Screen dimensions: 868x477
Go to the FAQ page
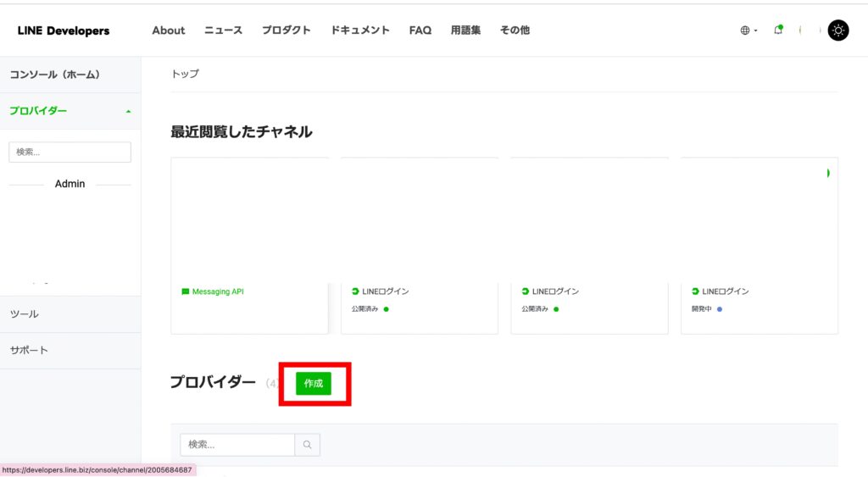click(x=420, y=31)
